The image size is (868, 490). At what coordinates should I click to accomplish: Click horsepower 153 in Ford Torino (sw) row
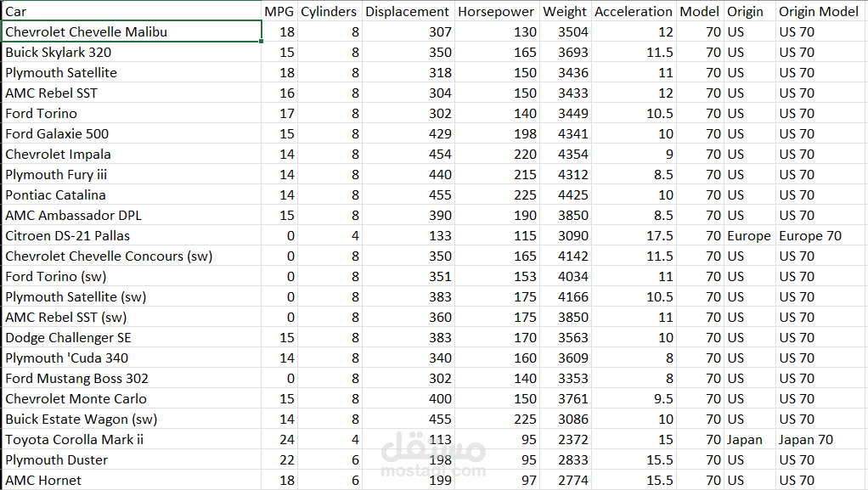pyautogui.click(x=497, y=276)
